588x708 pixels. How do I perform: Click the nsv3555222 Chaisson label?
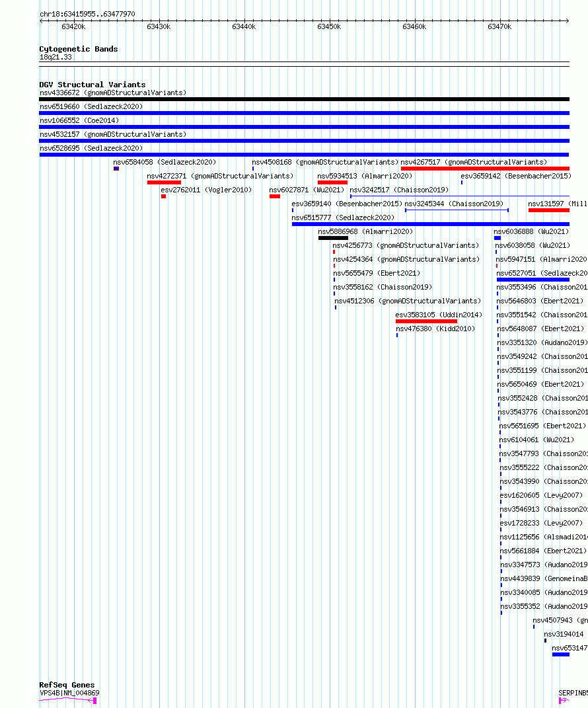click(544, 468)
